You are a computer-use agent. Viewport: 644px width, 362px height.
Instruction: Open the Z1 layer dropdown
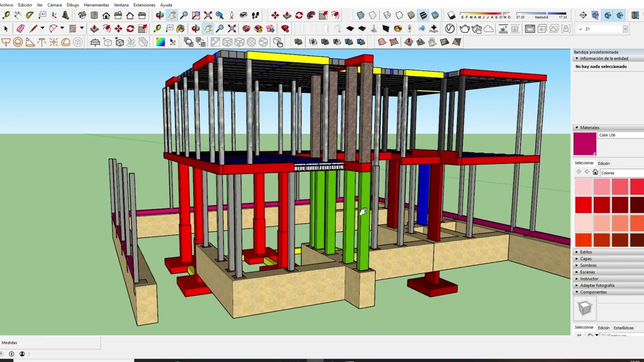click(x=625, y=29)
